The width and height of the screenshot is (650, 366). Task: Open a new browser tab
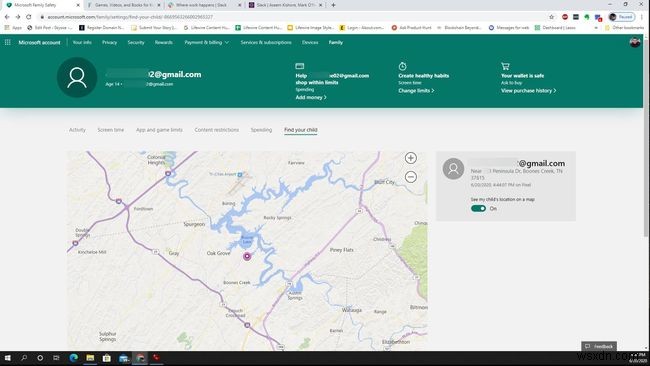point(333,5)
